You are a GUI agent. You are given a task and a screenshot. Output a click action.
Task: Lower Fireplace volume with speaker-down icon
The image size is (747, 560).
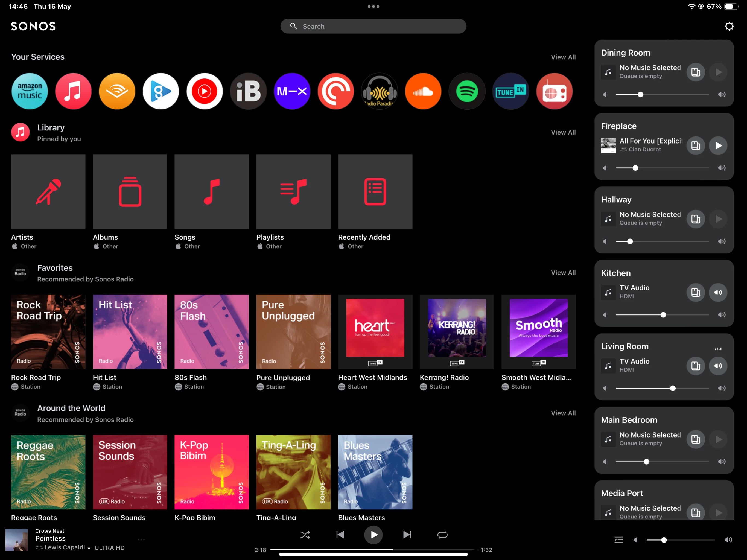(605, 168)
